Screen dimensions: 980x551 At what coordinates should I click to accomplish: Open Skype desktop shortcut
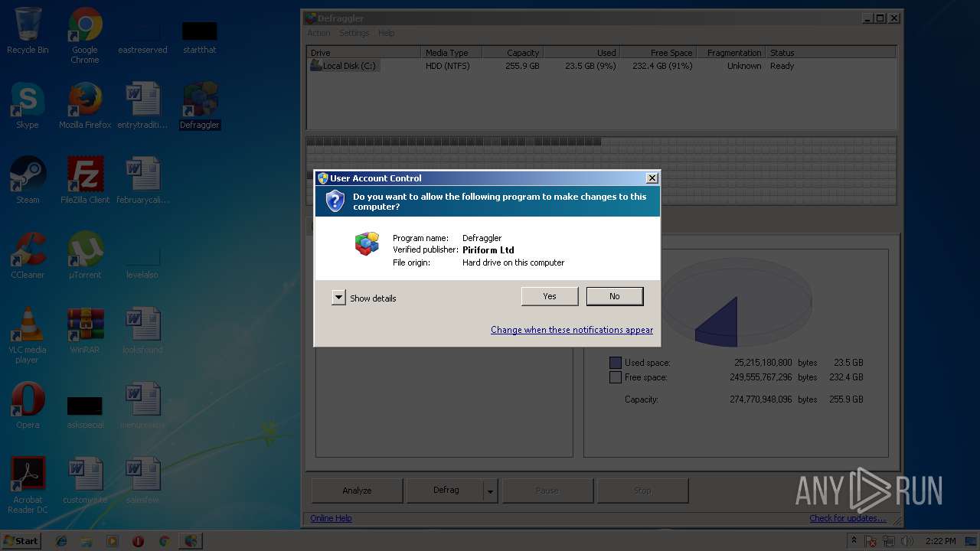(x=28, y=106)
